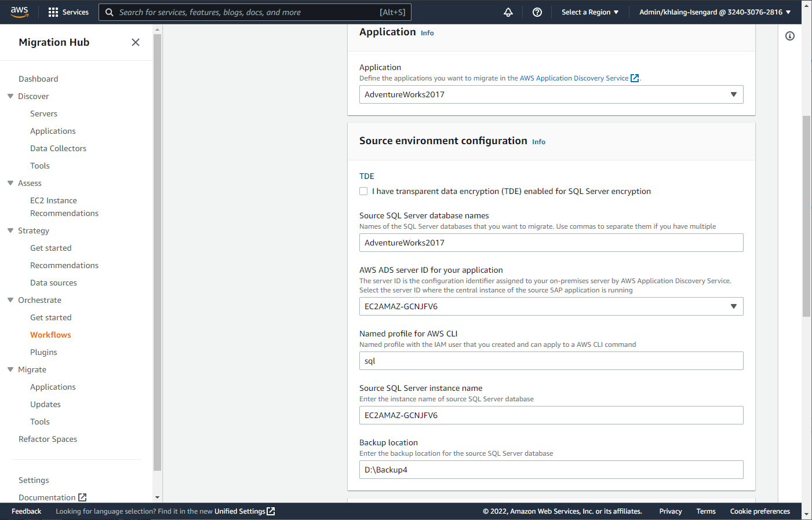Open Recommendations under Strategy
This screenshot has height=520, width=812.
coord(64,265)
